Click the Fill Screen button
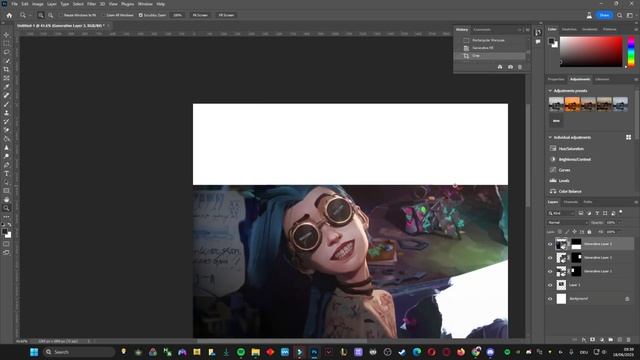Screen dimensions: 640x360 (x=226, y=15)
